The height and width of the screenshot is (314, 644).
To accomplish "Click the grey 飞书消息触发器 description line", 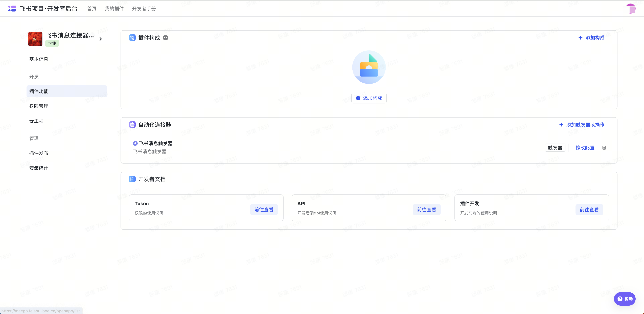I will pyautogui.click(x=149, y=151).
